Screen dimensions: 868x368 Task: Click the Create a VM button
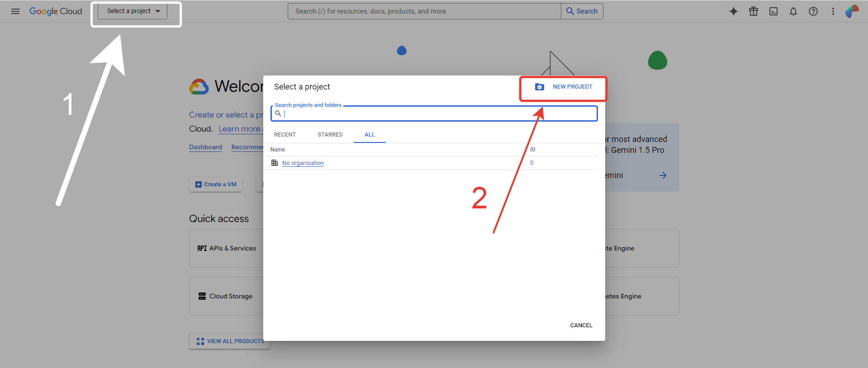tap(216, 184)
